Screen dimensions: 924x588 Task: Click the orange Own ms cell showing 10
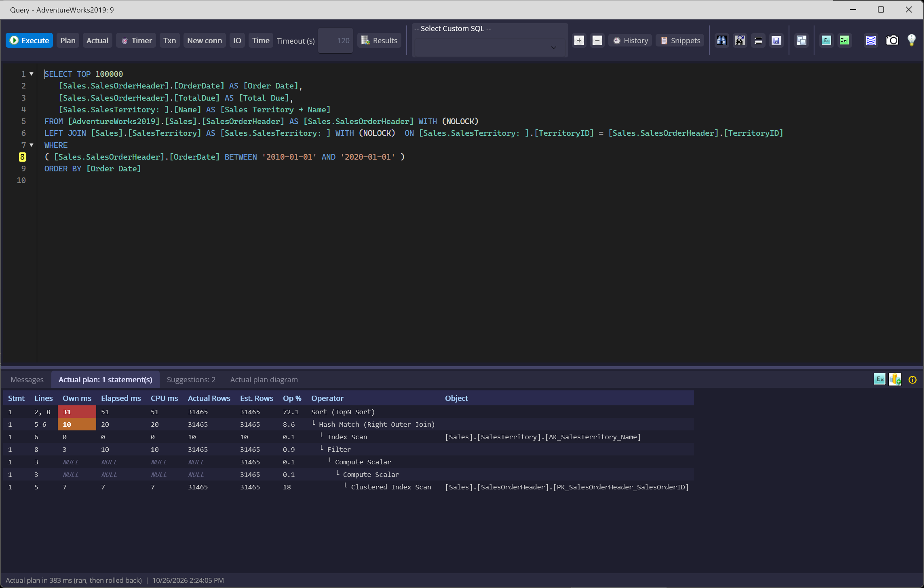77,424
